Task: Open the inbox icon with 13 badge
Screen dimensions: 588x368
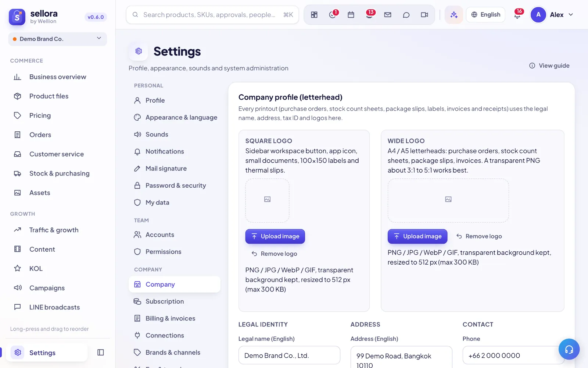Action: [x=369, y=15]
